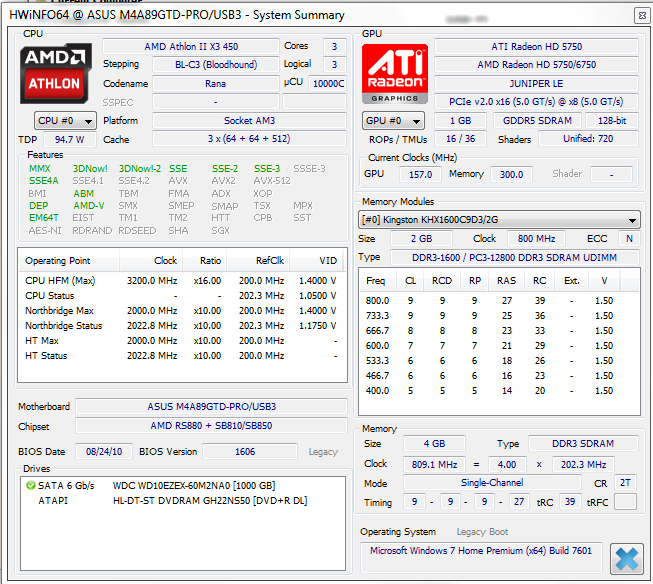Click green check icon beside SATA drive
Screen dimensions: 653x584
(x=30, y=485)
